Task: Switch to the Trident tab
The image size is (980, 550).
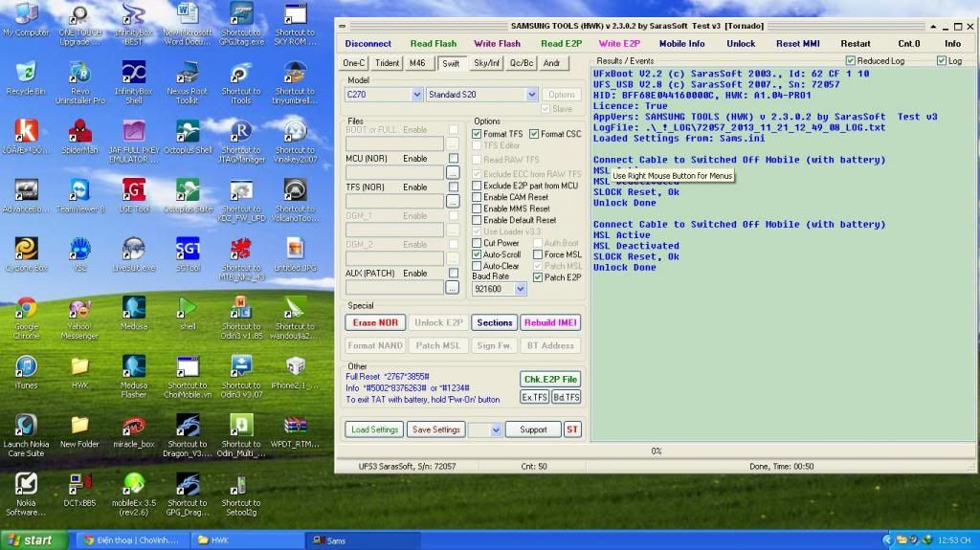Action: (387, 63)
